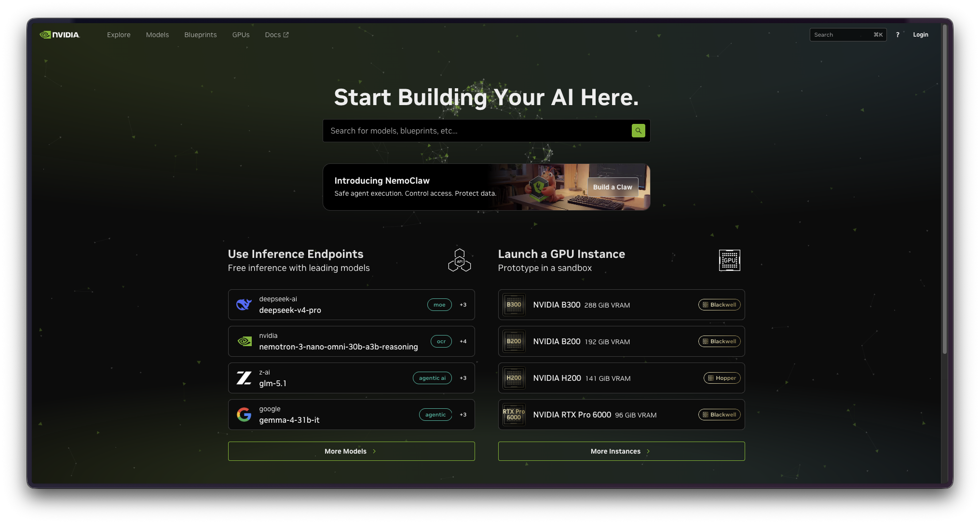This screenshot has height=524, width=980.
Task: Click the moe tag on deepseek
Action: tap(439, 305)
